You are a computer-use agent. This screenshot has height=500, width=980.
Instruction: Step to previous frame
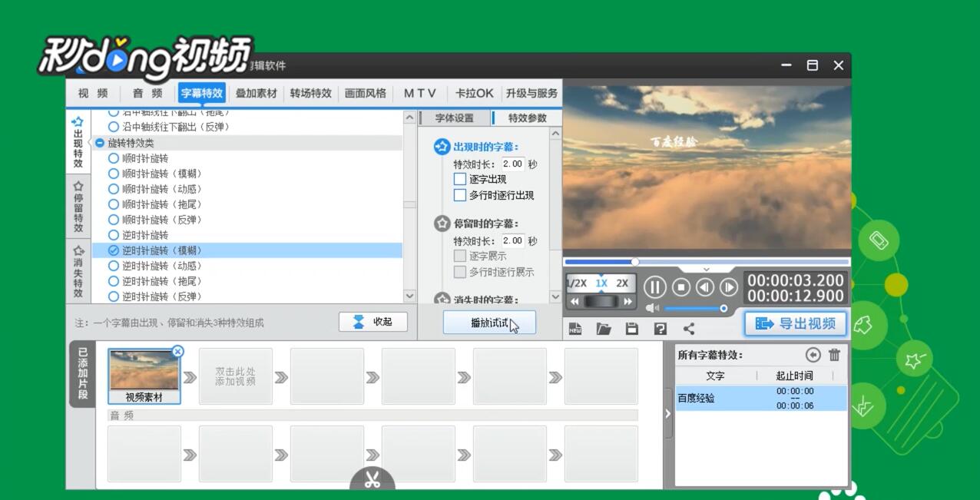705,287
